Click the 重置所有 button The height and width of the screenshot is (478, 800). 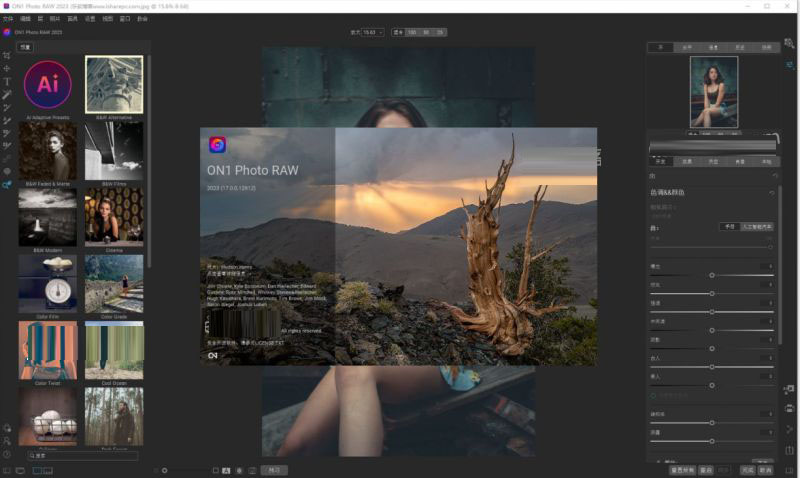683,470
